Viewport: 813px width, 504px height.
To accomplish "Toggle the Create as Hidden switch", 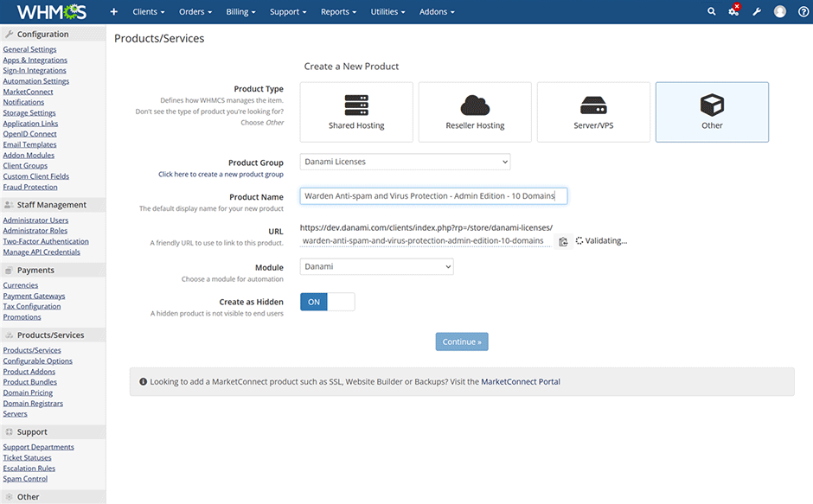I will point(327,302).
